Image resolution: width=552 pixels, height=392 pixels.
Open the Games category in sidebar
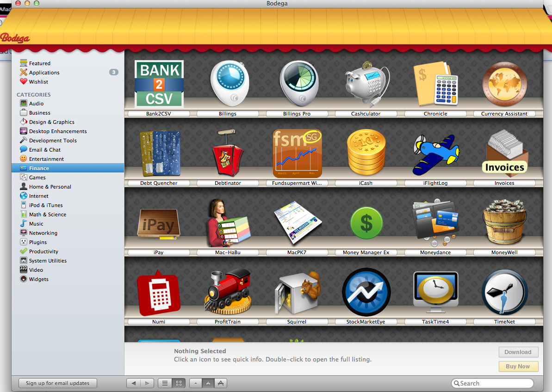(37, 178)
